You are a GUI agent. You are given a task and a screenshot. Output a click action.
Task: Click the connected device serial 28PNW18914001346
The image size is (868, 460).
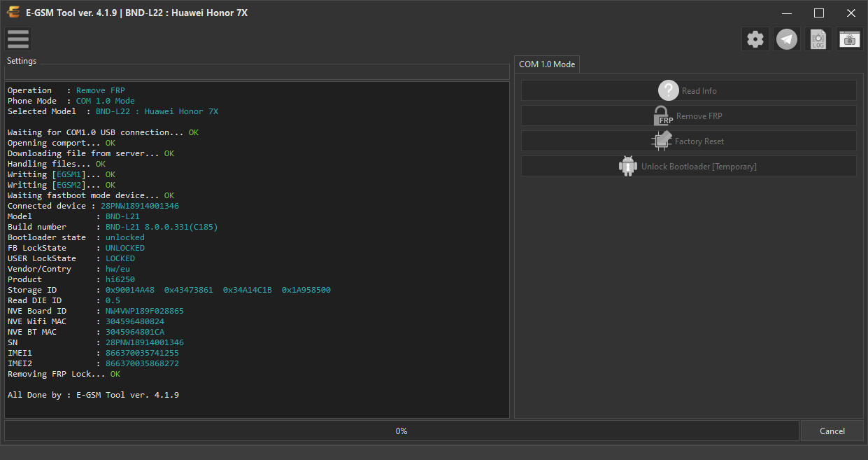(x=140, y=206)
